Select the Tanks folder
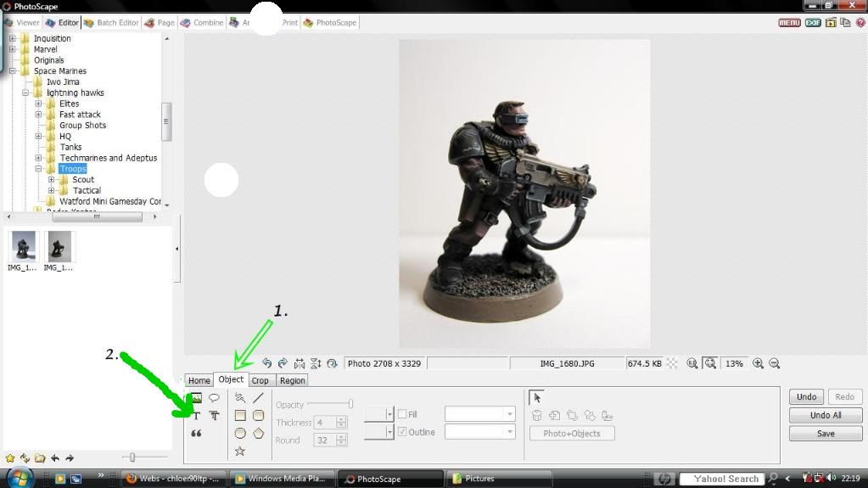Screen dimensions: 868x488 (x=70, y=147)
